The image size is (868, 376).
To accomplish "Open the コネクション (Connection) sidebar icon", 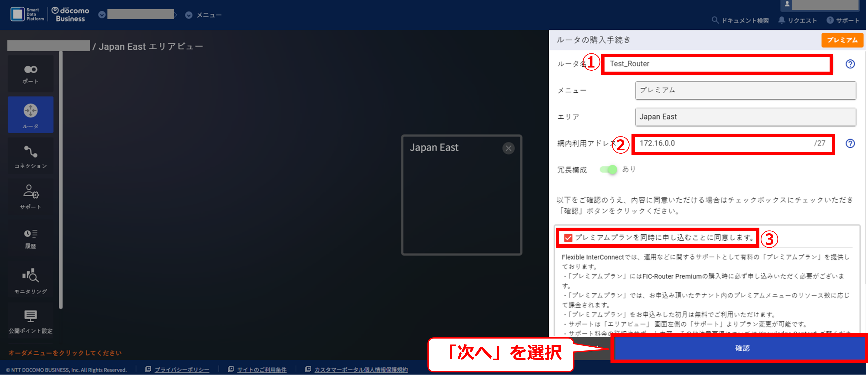I will coord(30,156).
